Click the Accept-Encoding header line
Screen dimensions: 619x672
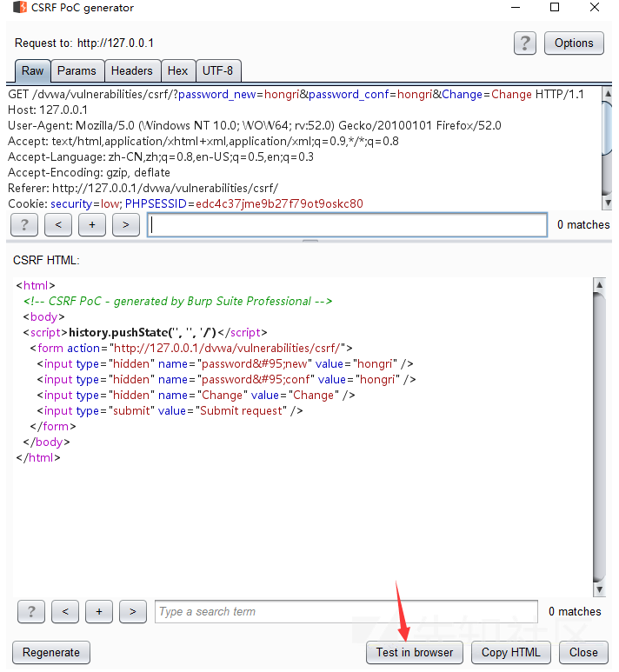pos(90,173)
